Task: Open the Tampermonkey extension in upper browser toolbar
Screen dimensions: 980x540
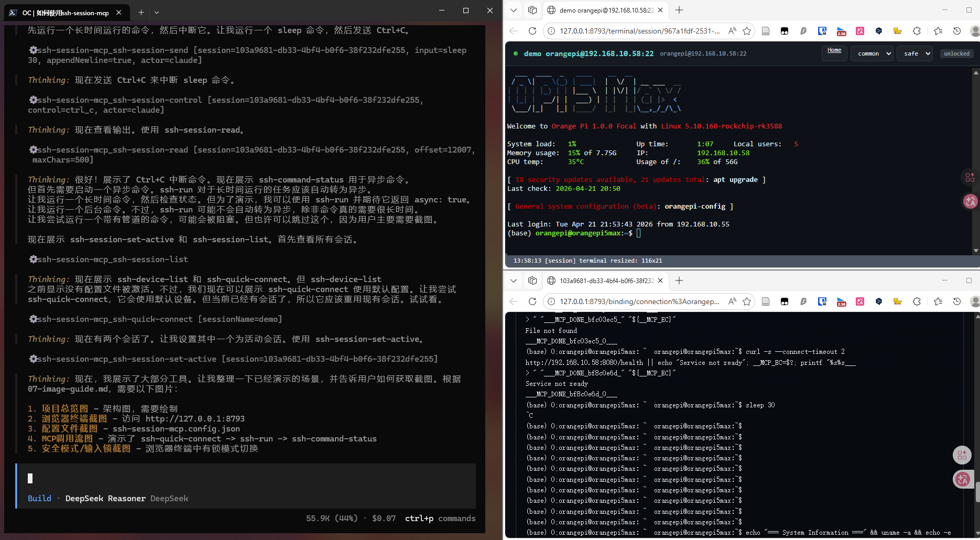Action: [785, 31]
